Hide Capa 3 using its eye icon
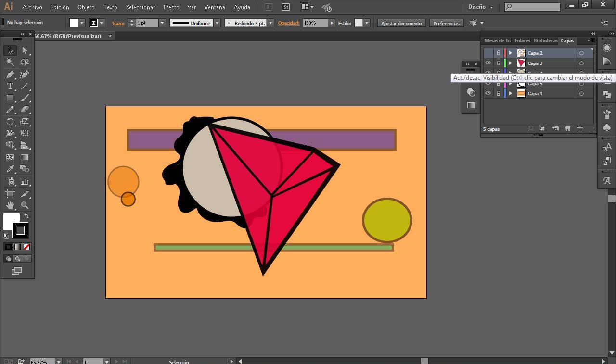This screenshot has width=616, height=364. [x=488, y=63]
